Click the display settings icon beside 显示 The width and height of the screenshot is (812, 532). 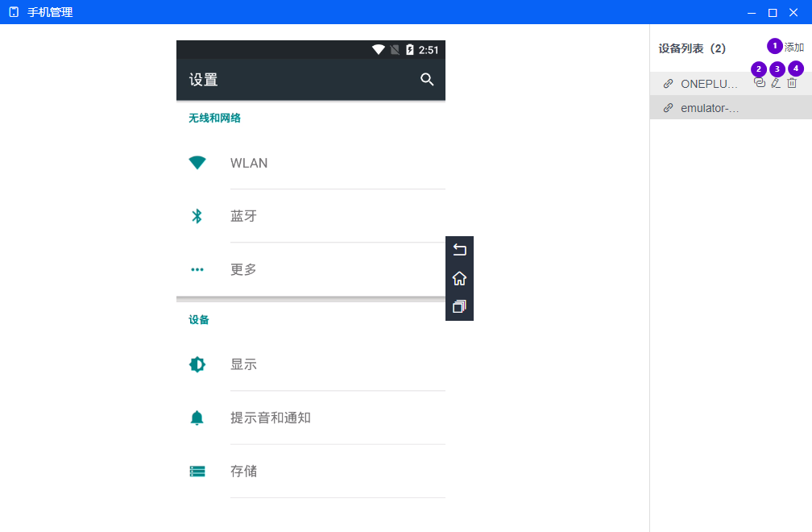[197, 364]
